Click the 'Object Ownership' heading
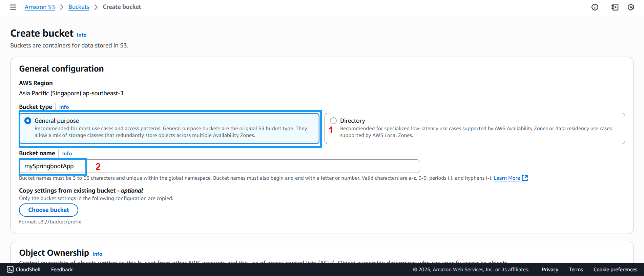Image resolution: width=644 pixels, height=276 pixels. click(x=54, y=253)
